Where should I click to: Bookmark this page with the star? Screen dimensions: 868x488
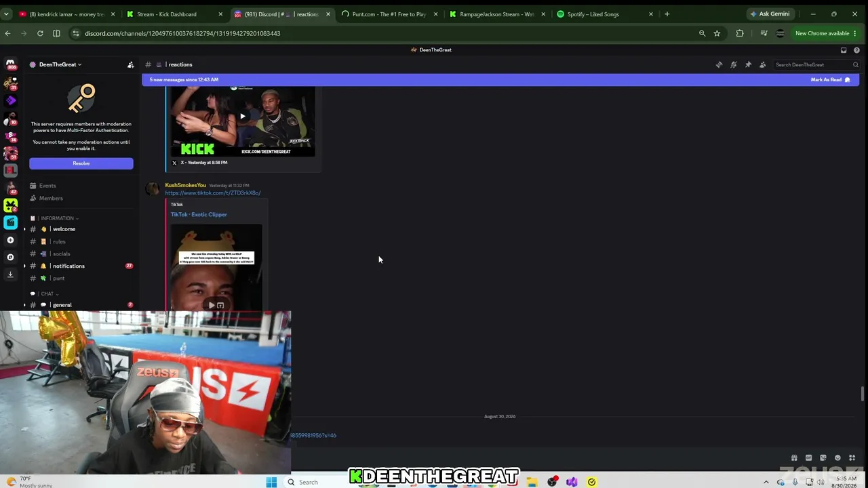coord(717,33)
